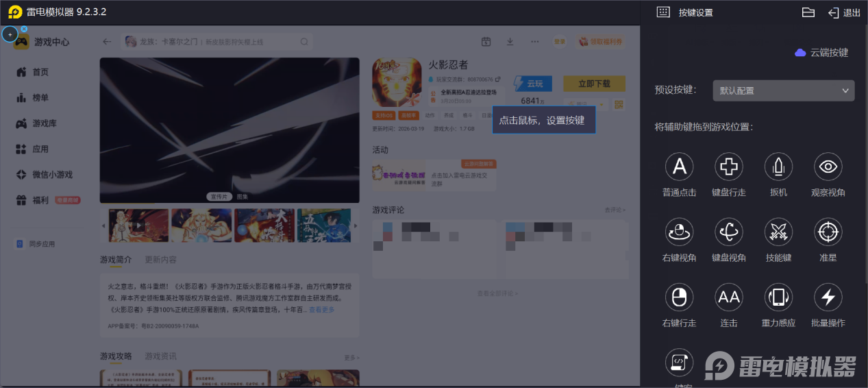
Task: Switch to the 游戏资讯 tab
Action: (160, 356)
